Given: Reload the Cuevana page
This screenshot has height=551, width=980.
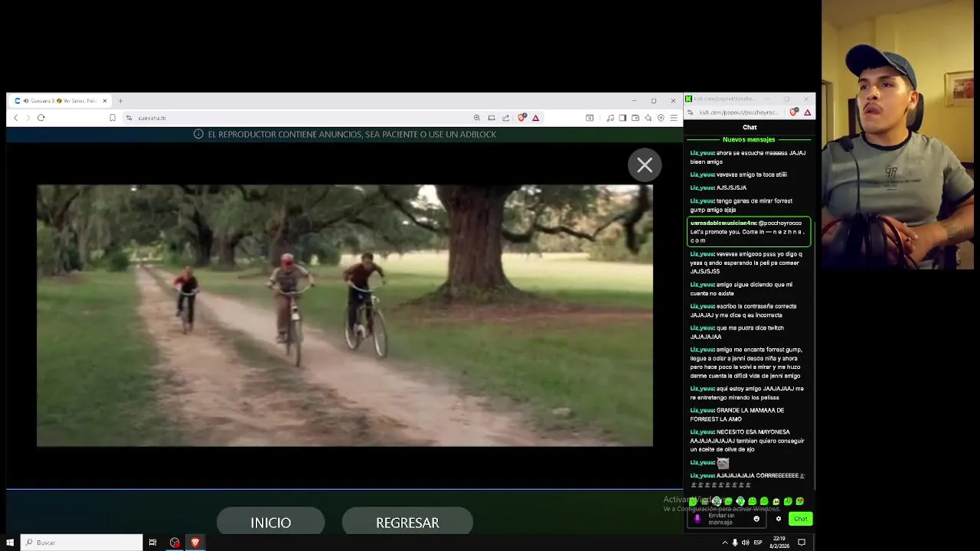Looking at the screenshot, I should [41, 118].
